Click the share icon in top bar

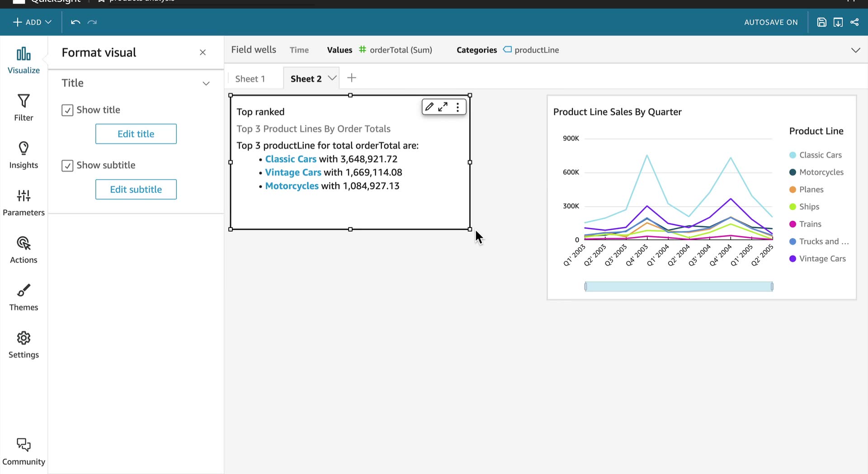(854, 22)
